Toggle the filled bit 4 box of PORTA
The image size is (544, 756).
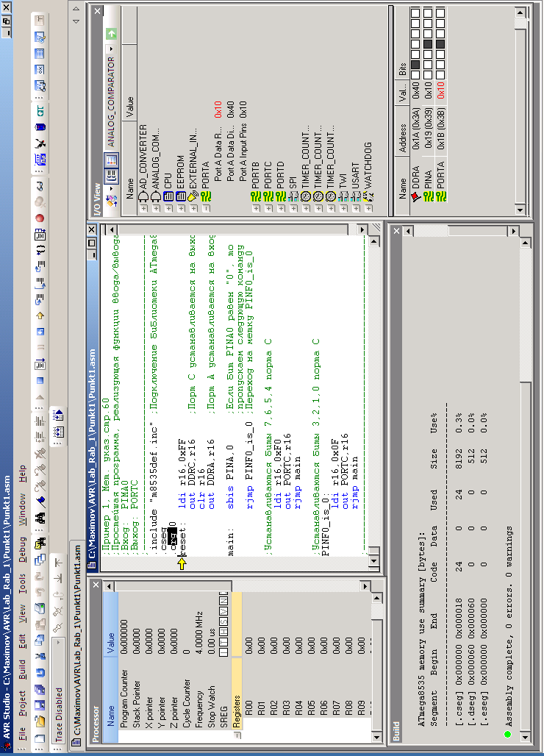pyautogui.click(x=440, y=44)
